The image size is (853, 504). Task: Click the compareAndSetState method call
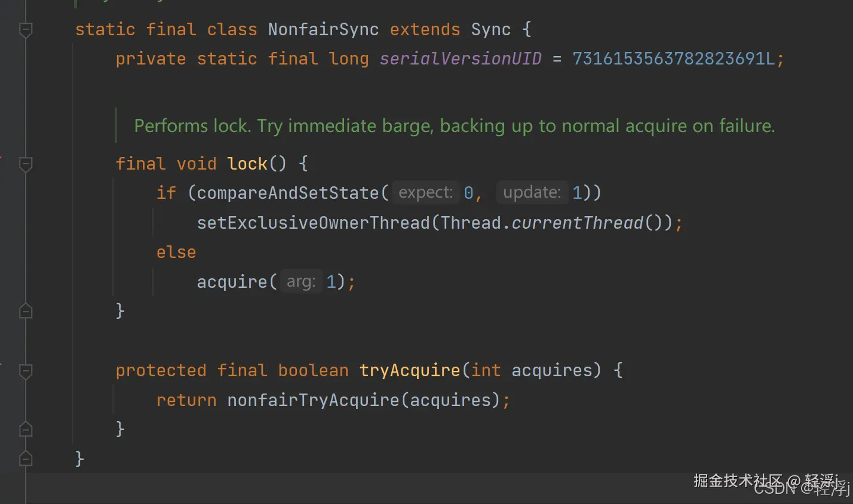coord(288,193)
